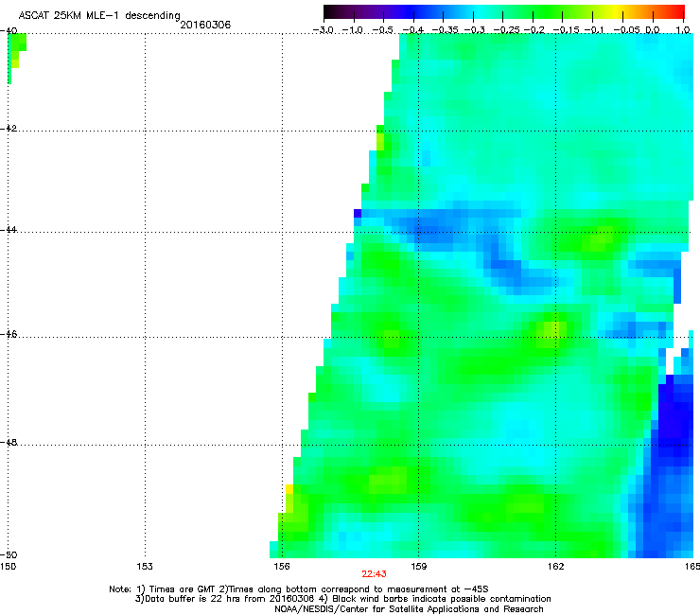
Task: Click the color bar label -0.05
Action: coord(626,30)
